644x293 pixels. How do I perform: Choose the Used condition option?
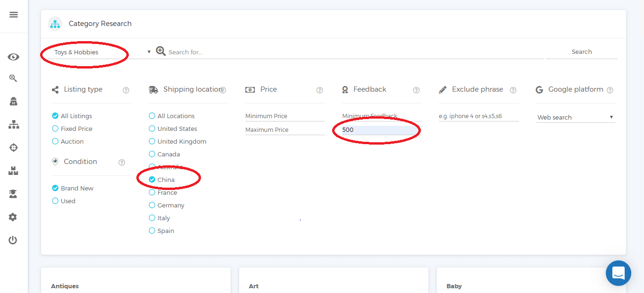[x=55, y=201]
